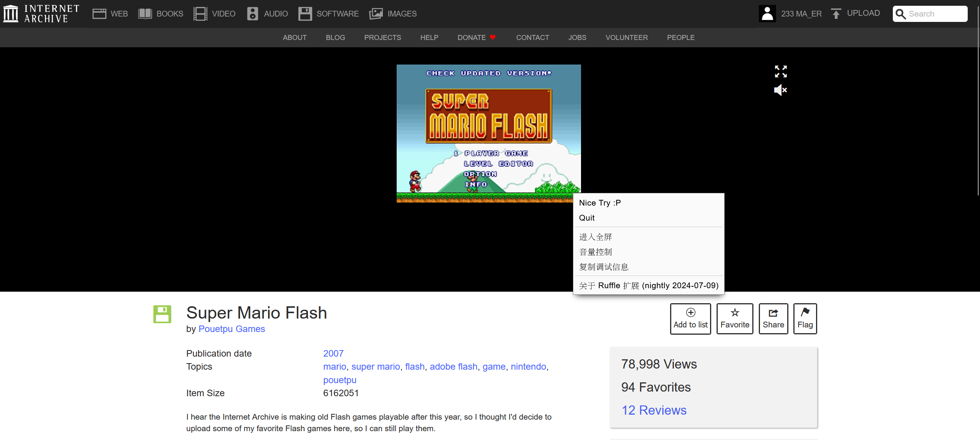
Task: Open the Images section icon
Action: [x=376, y=14]
